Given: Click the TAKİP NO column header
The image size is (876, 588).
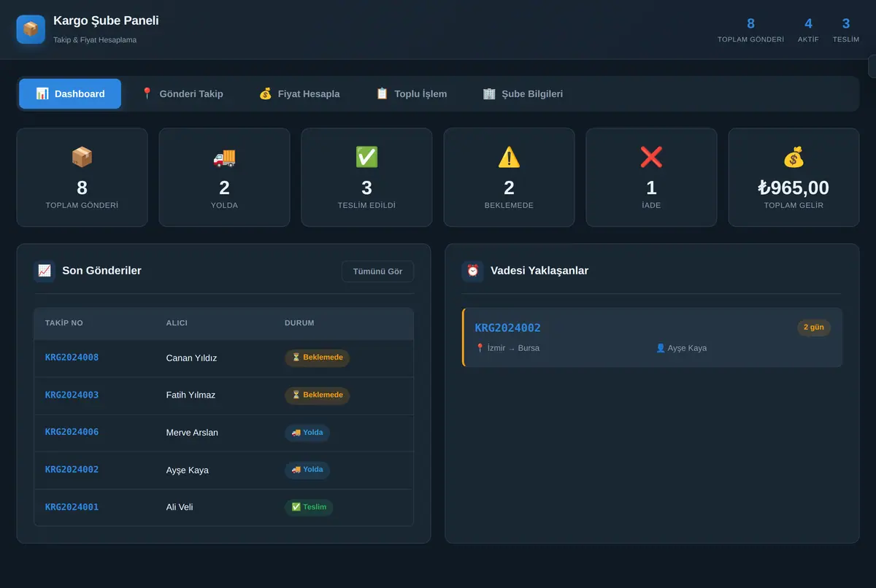Looking at the screenshot, I should coord(64,322).
